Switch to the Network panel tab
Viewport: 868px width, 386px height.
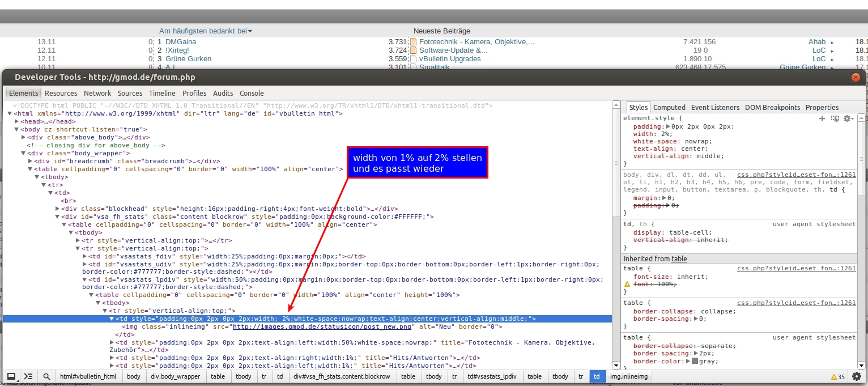(97, 93)
